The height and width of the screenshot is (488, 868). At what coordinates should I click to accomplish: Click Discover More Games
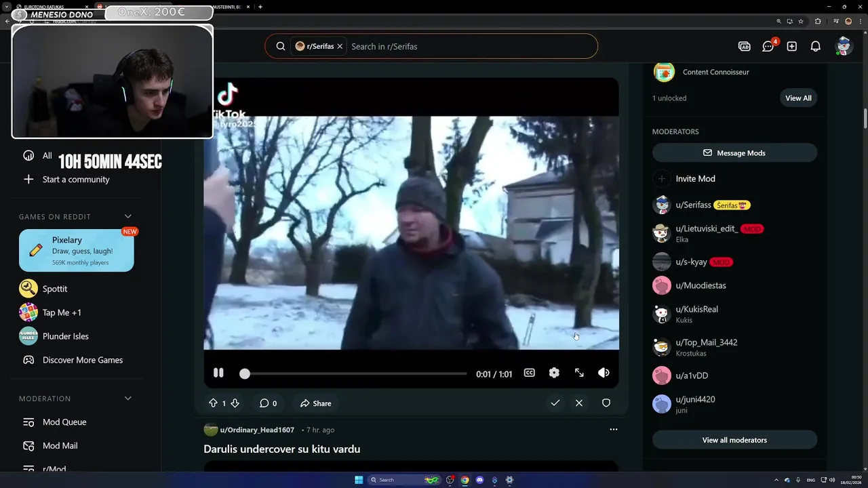click(82, 360)
